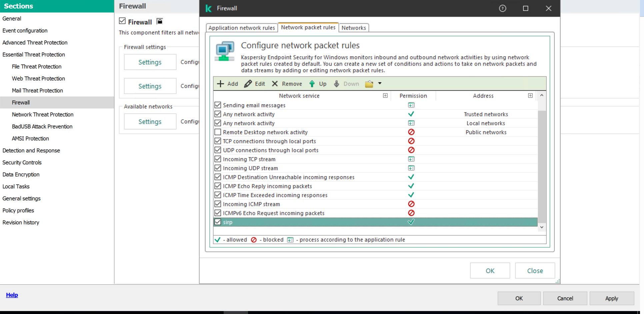Click the lock icon beside Firewall checkbox
Image resolution: width=644 pixels, height=314 pixels.
160,21
